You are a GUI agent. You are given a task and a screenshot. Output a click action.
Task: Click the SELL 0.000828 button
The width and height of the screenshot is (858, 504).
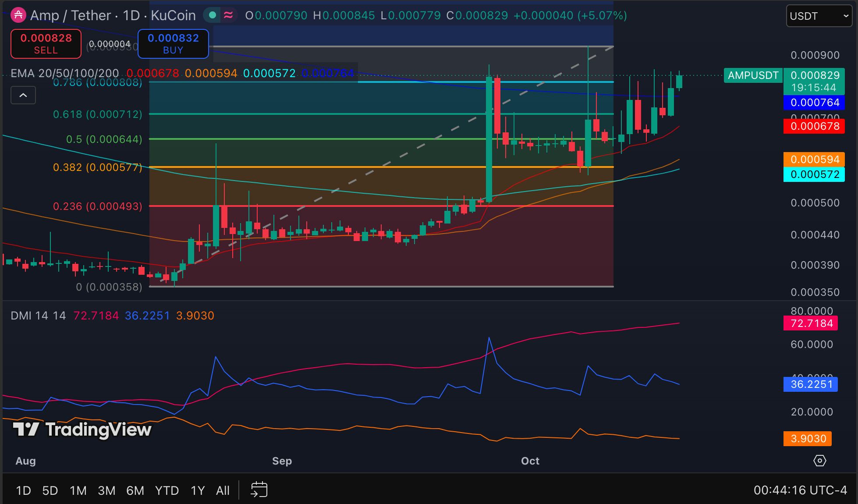[46, 44]
